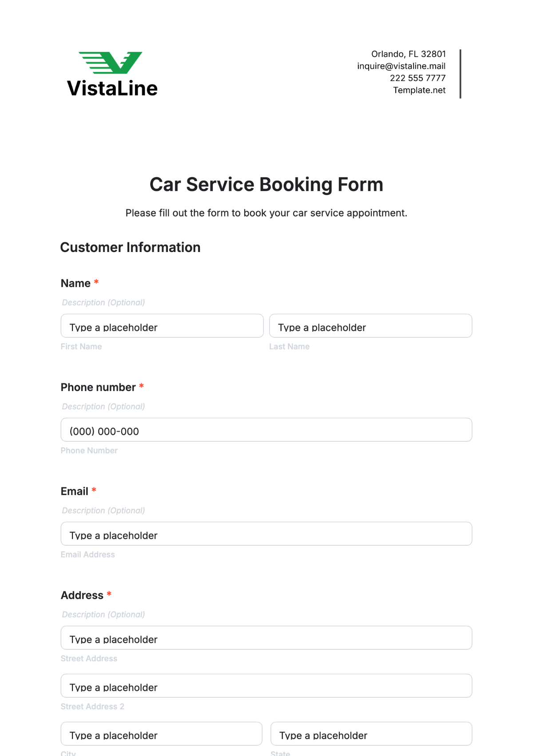Edit the description under Email label
Image resolution: width=533 pixels, height=756 pixels.
[103, 511]
